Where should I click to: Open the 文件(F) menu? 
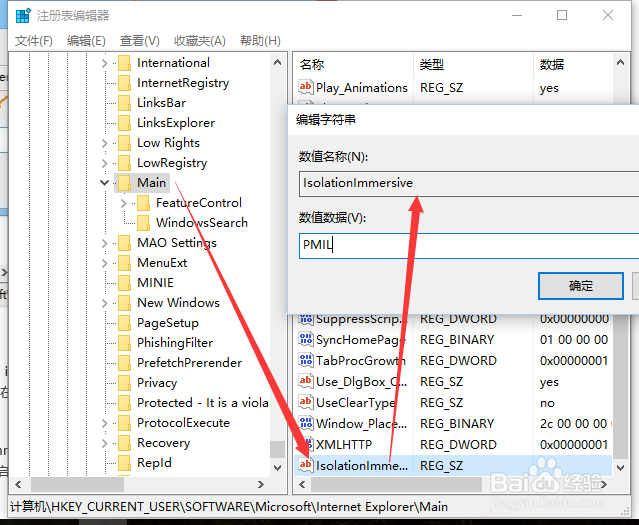click(x=33, y=41)
